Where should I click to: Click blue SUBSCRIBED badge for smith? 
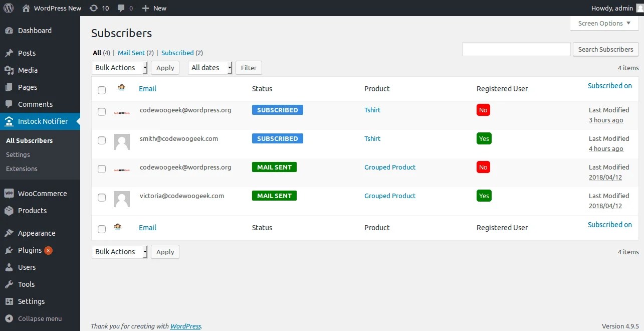tap(277, 138)
